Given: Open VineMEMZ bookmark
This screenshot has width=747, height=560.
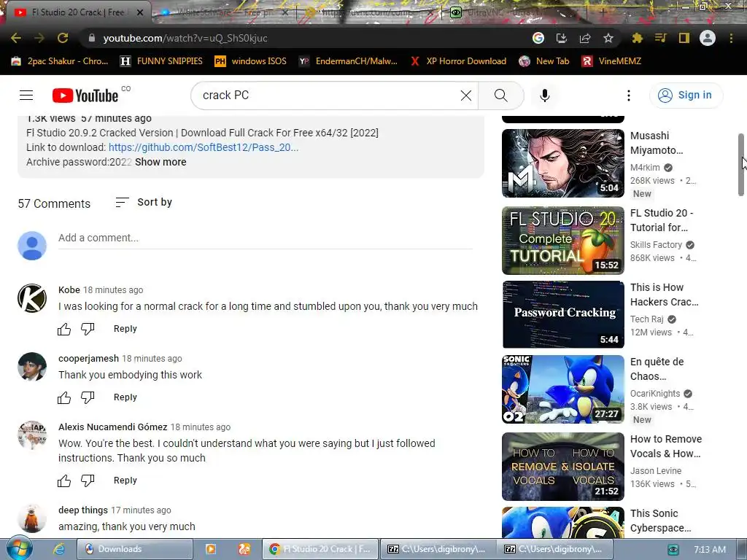Looking at the screenshot, I should point(612,61).
